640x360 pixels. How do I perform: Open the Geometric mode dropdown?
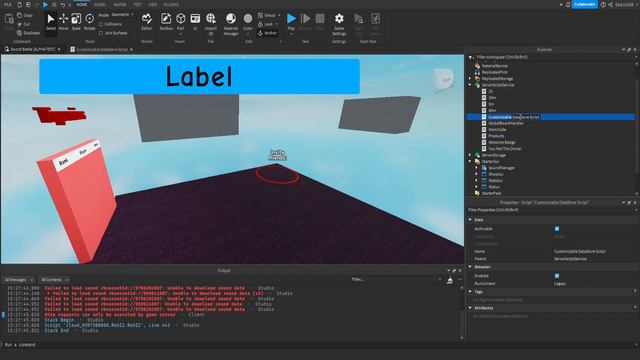122,15
